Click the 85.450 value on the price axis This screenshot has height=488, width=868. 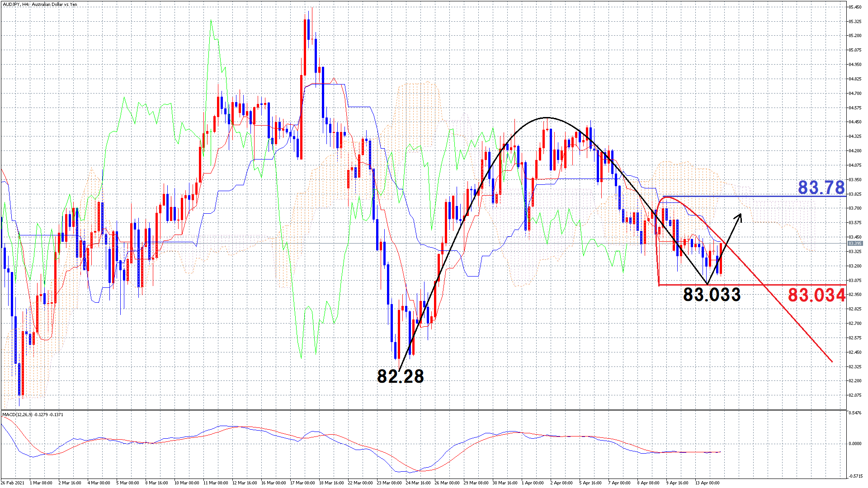(x=855, y=7)
